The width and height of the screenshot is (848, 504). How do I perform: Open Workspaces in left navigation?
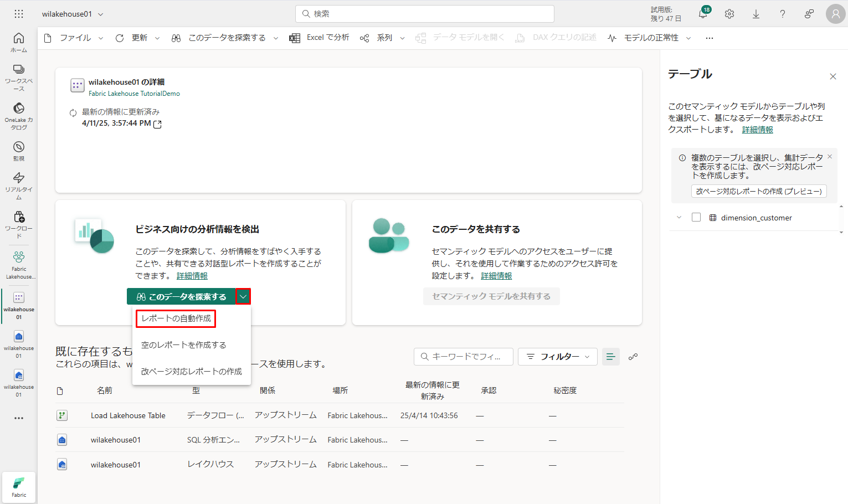(x=19, y=77)
